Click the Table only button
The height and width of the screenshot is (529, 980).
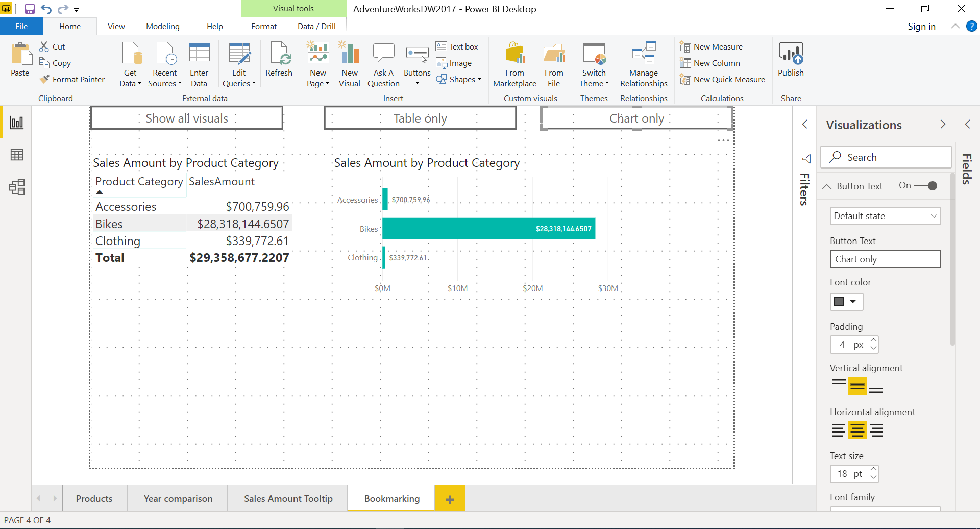420,118
